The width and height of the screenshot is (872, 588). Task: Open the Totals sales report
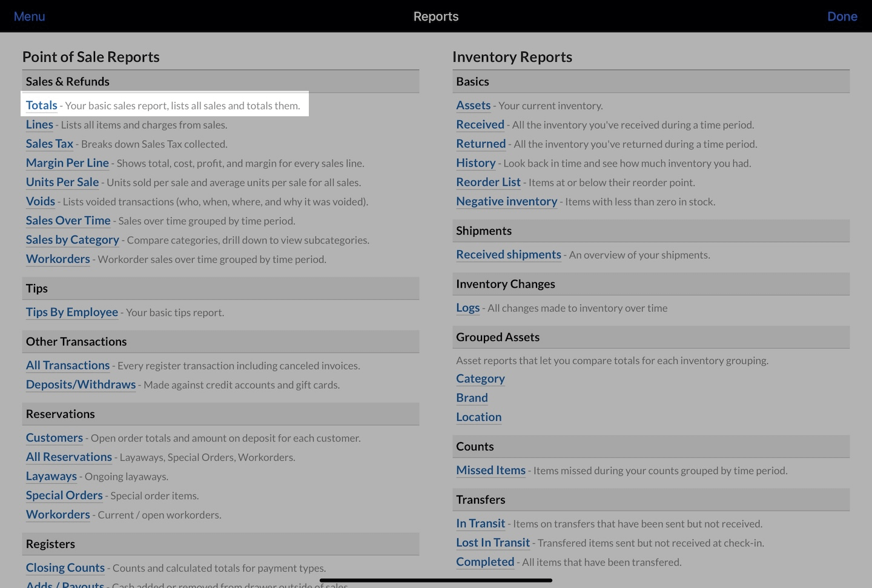41,105
